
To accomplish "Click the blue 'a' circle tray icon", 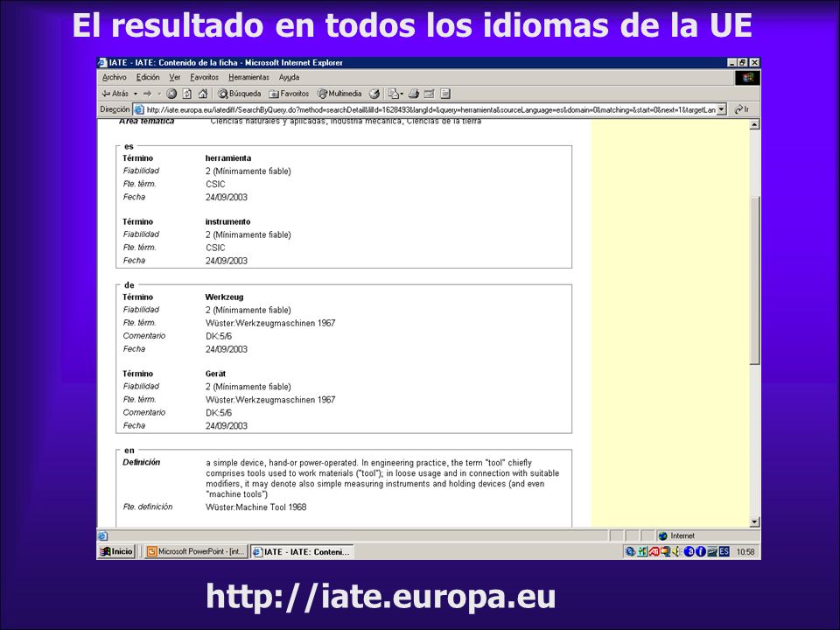I will (689, 551).
